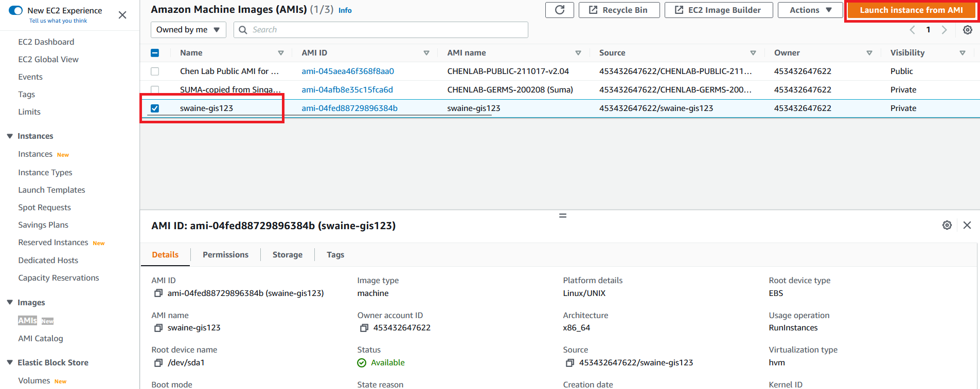Screen dimensions: 980x389
Task: Open Limits in the sidebar
Action: point(29,112)
